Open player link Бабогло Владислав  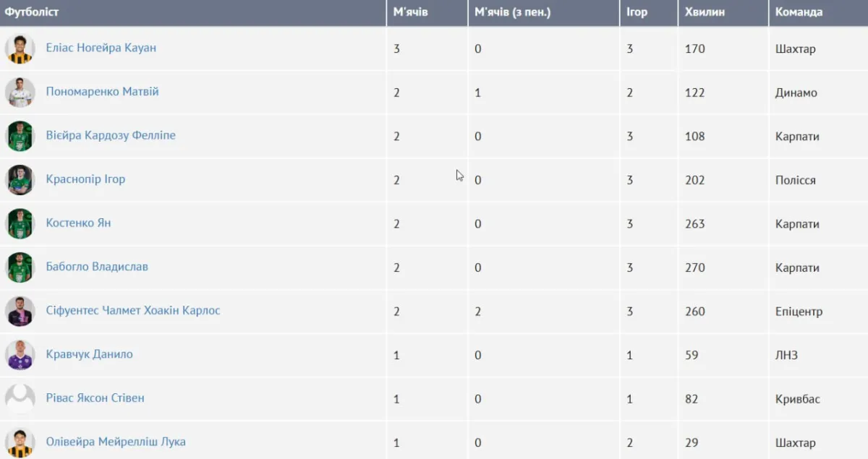click(x=97, y=267)
